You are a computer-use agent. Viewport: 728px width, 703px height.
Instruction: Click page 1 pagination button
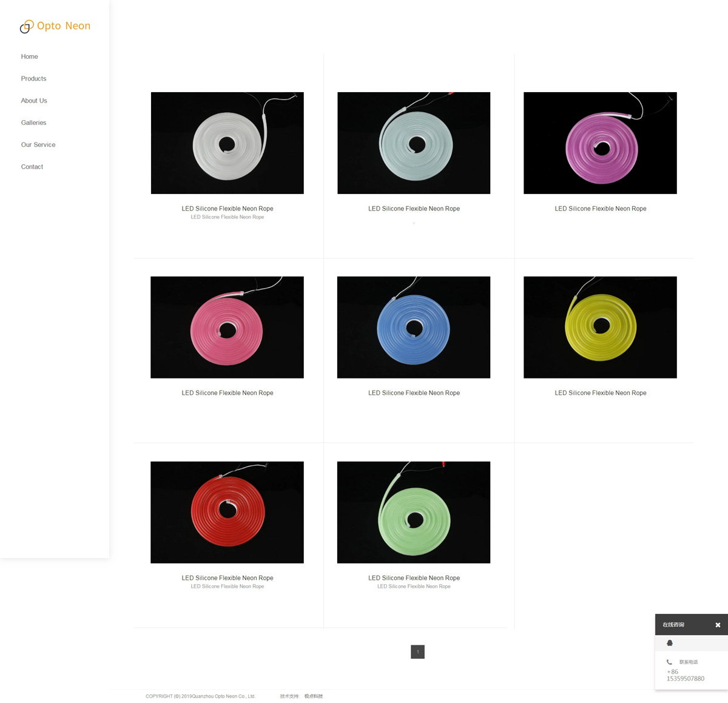pyautogui.click(x=417, y=652)
